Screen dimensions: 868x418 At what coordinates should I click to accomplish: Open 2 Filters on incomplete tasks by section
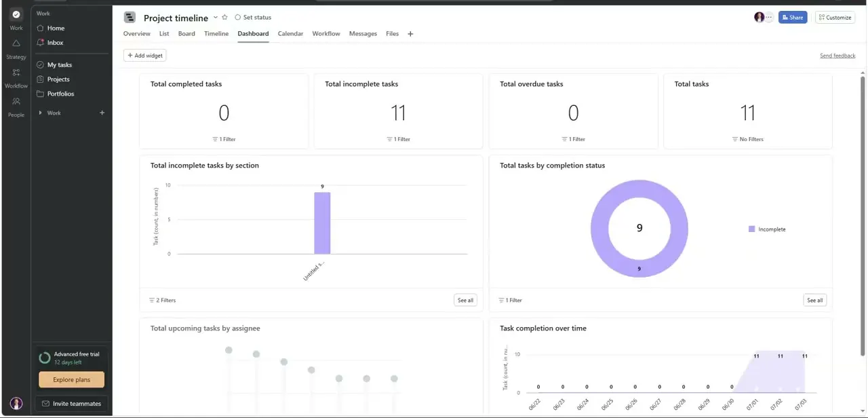click(x=162, y=300)
